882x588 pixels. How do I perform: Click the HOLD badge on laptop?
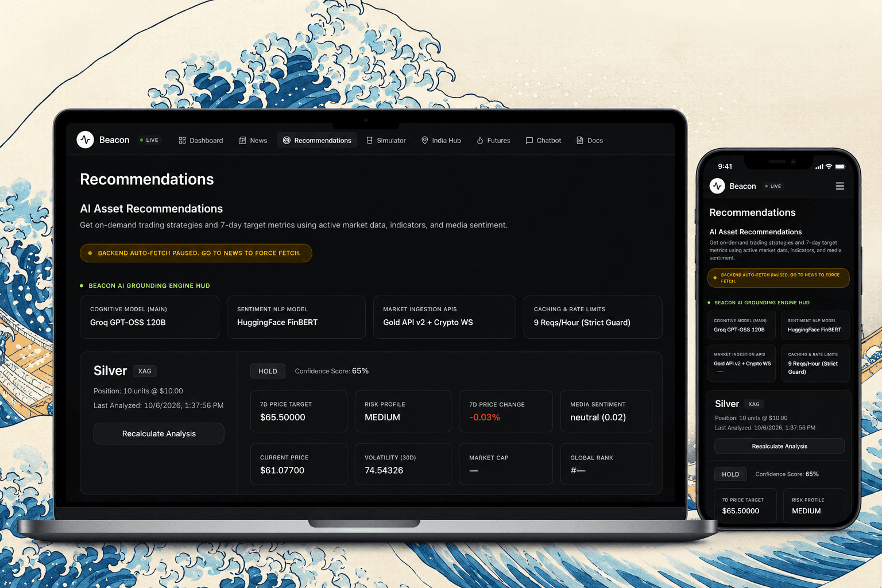click(268, 371)
